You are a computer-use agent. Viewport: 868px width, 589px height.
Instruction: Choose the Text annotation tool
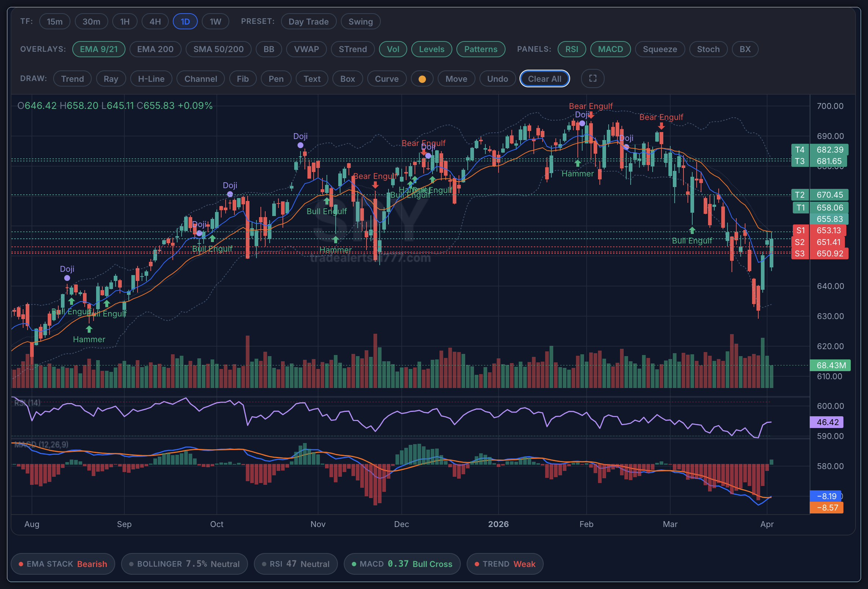[x=311, y=79]
